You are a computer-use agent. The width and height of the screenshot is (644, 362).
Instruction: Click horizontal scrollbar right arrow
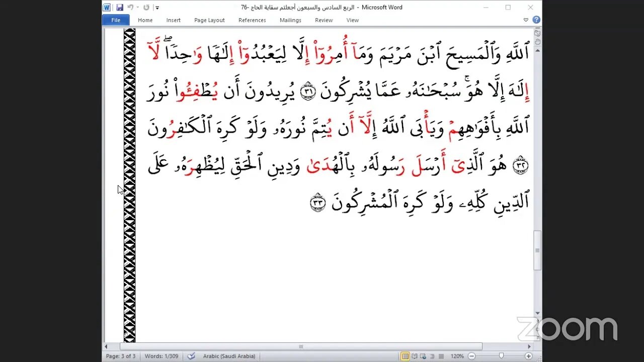pos(529,346)
